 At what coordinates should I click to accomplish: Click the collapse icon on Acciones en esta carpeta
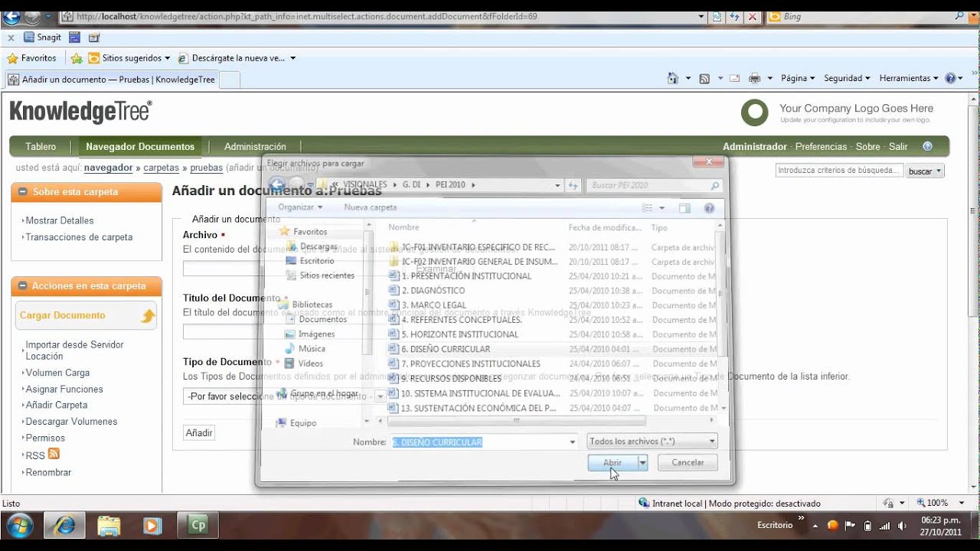tap(23, 286)
